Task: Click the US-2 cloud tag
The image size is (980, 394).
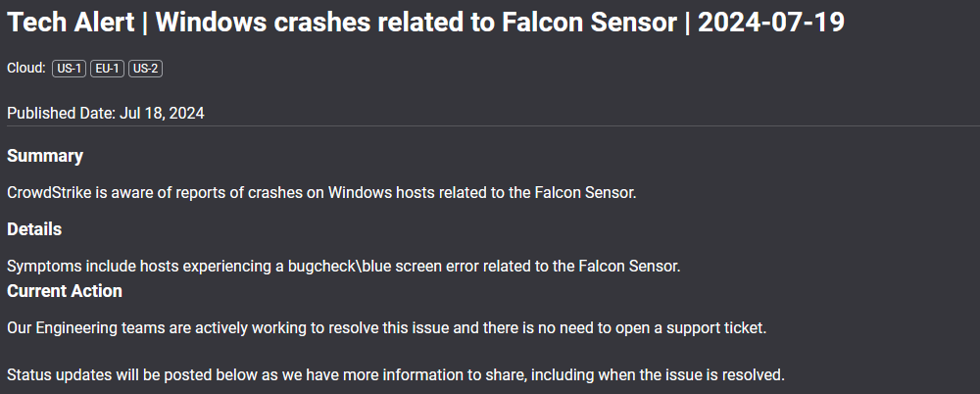Action: coord(145,69)
